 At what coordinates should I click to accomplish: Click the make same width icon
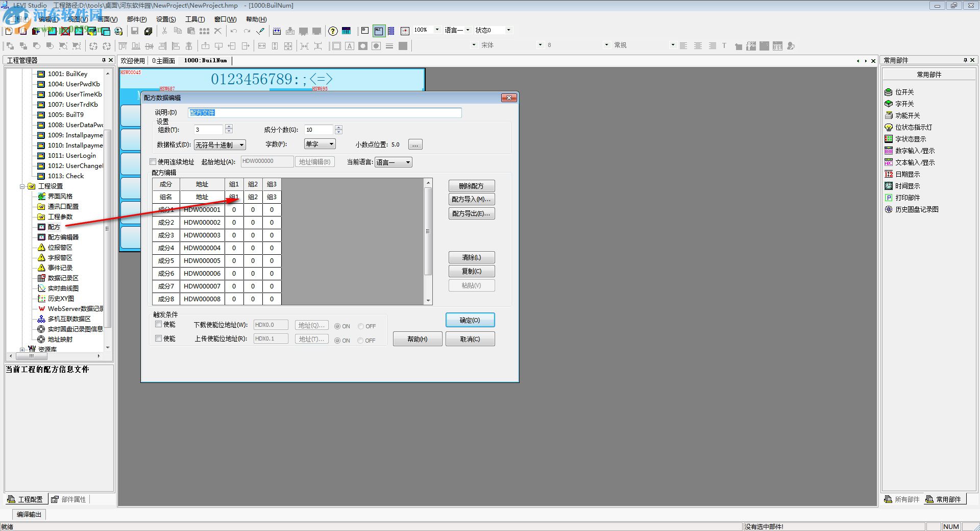[262, 46]
